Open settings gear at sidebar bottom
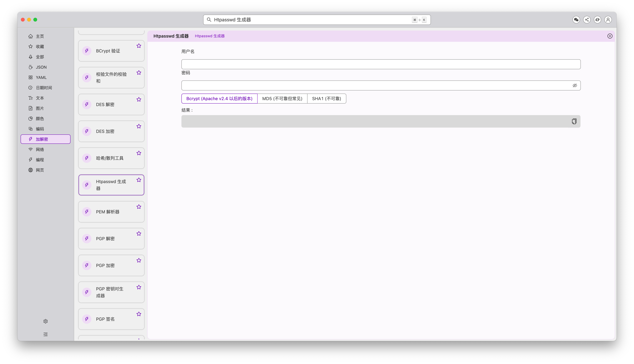 [x=46, y=321]
